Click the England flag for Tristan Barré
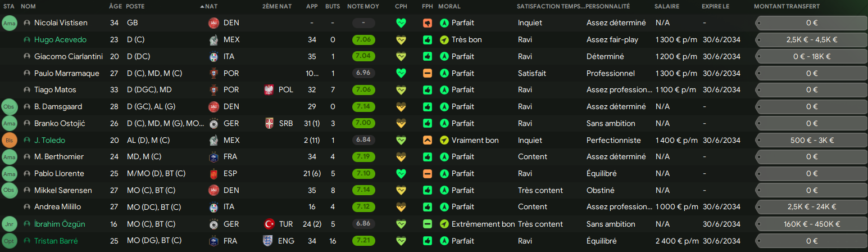This screenshot has height=252, width=868. click(x=269, y=241)
